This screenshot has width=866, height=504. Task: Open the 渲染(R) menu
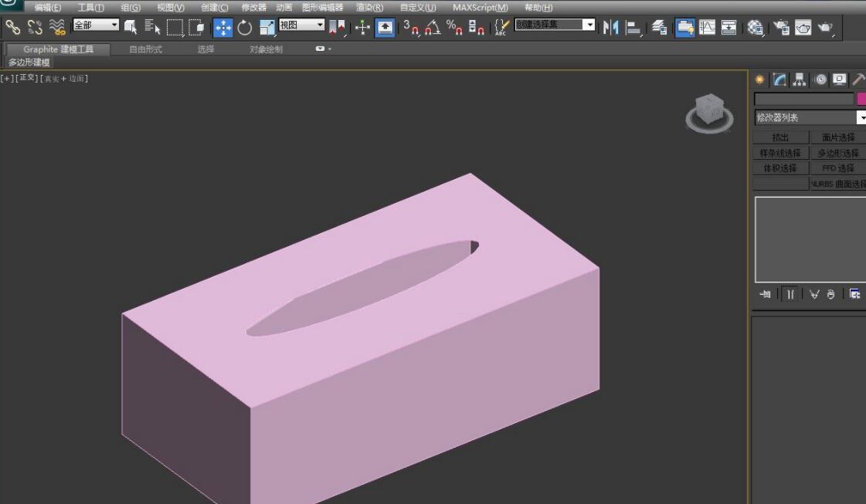(369, 8)
